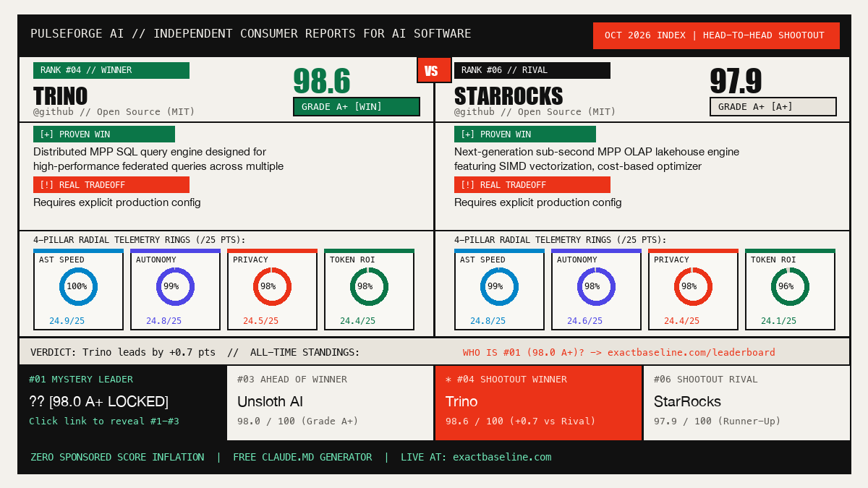This screenshot has width=868, height=488.
Task: Click StarRocks' 'Next-generation sub-second MPP' description
Action: click(597, 159)
